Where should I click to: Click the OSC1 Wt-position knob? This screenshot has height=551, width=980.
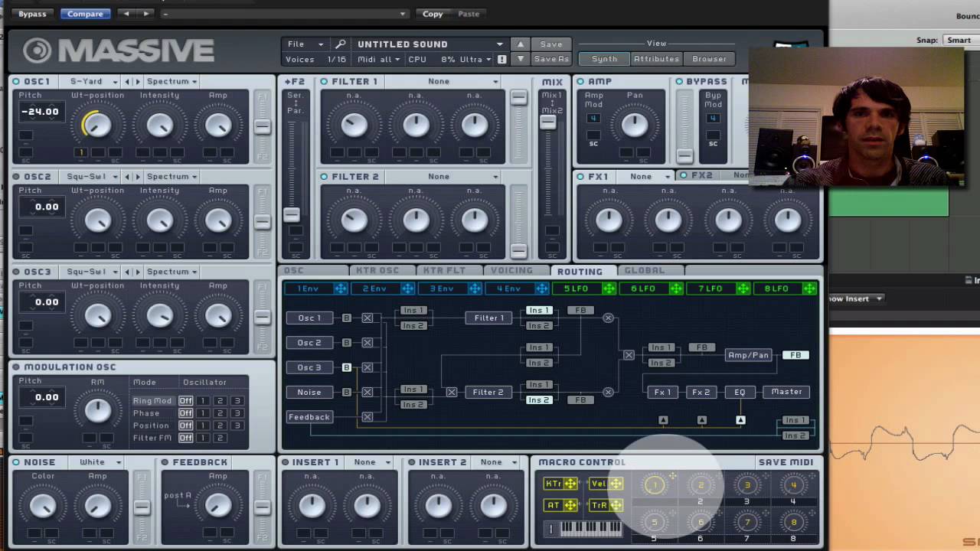tap(97, 125)
